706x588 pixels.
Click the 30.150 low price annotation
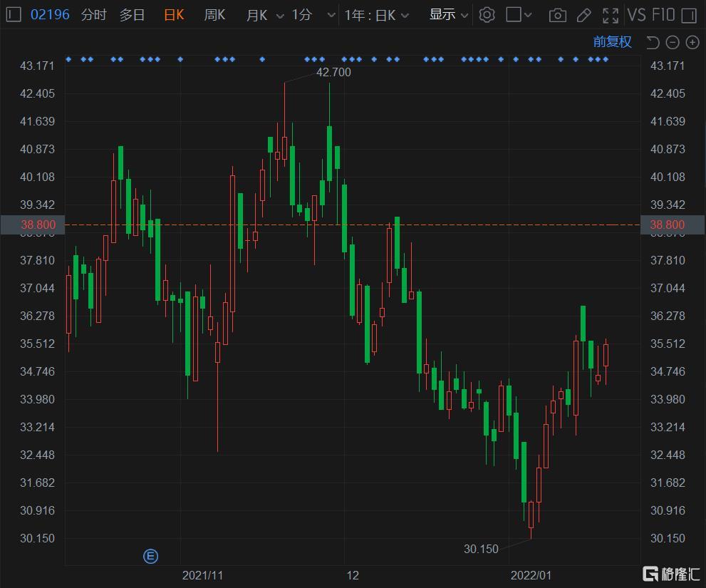coord(481,549)
